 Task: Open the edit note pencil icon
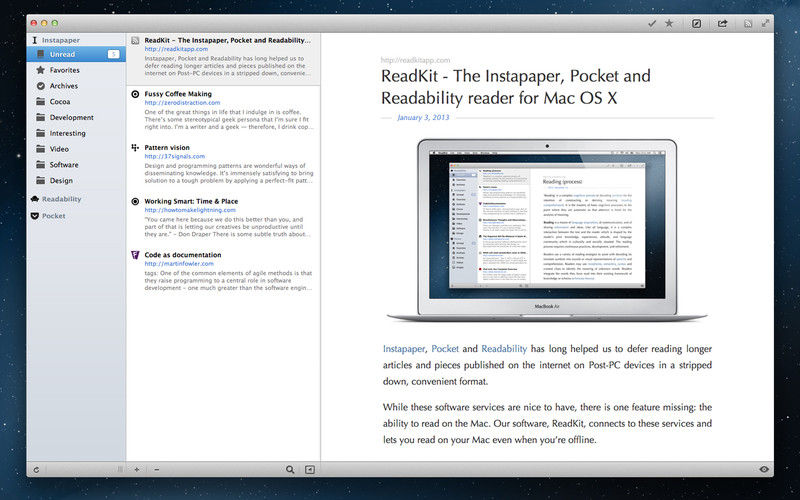coord(696,23)
